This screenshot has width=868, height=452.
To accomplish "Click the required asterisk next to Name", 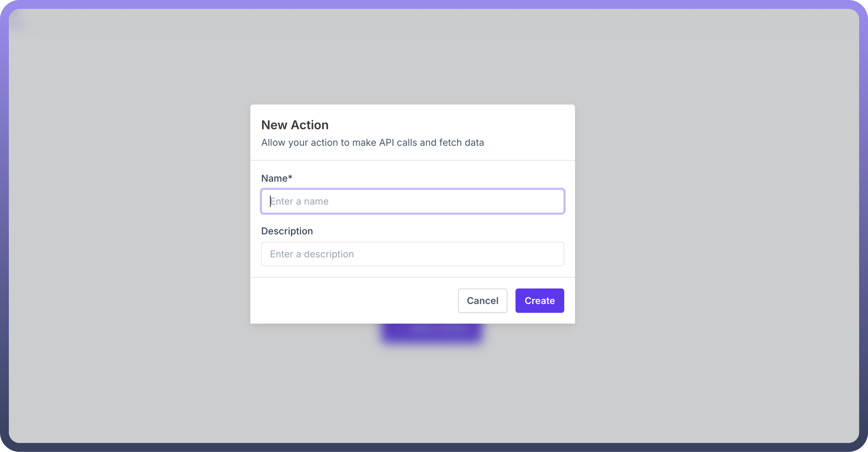I will [290, 177].
